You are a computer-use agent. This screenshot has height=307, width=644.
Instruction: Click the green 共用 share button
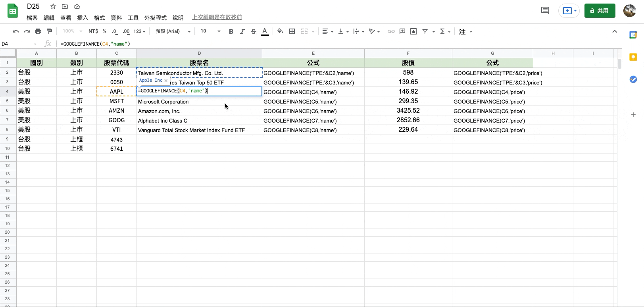[600, 11]
